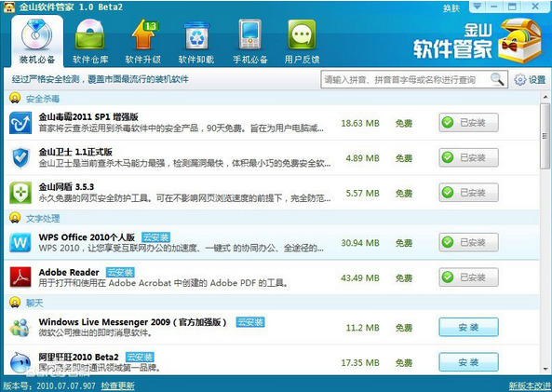Viewport: 552px width, 392px height.
Task: Click the 金山毒霸2011 app icon
Action: [20, 123]
